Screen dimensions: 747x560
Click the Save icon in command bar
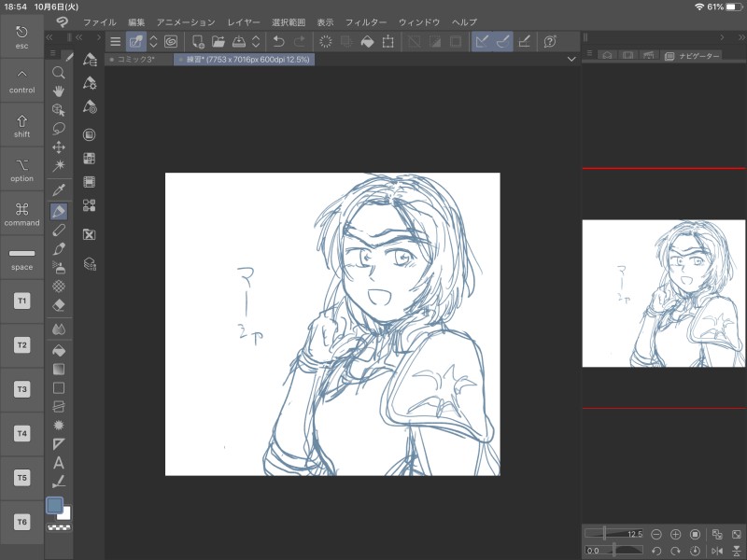click(239, 41)
